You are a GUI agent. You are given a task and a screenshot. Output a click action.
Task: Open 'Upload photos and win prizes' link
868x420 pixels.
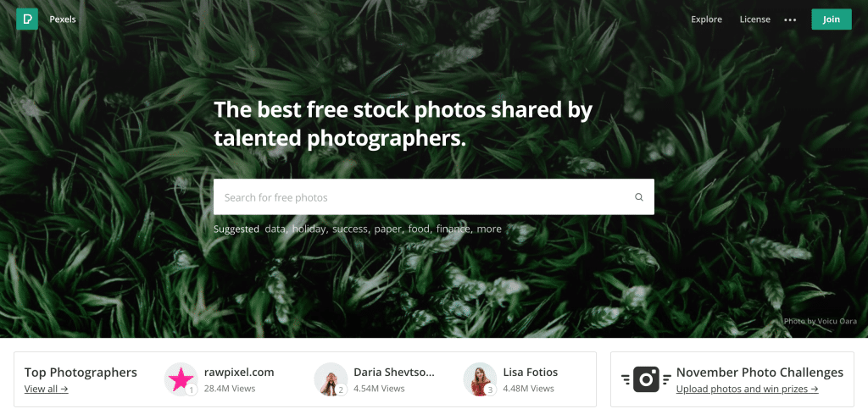(748, 389)
